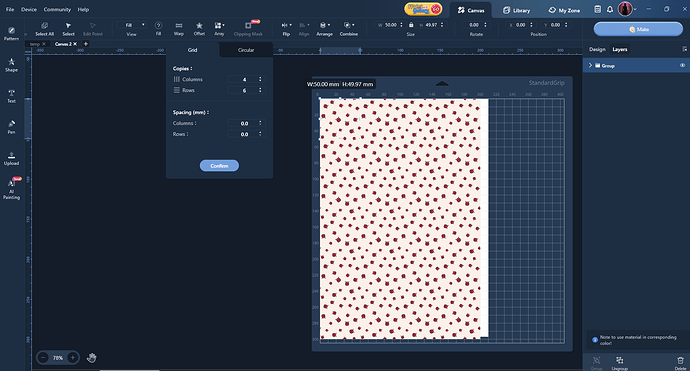Click the Select All toolbar icon
The height and width of the screenshot is (371, 690).
tap(44, 29)
